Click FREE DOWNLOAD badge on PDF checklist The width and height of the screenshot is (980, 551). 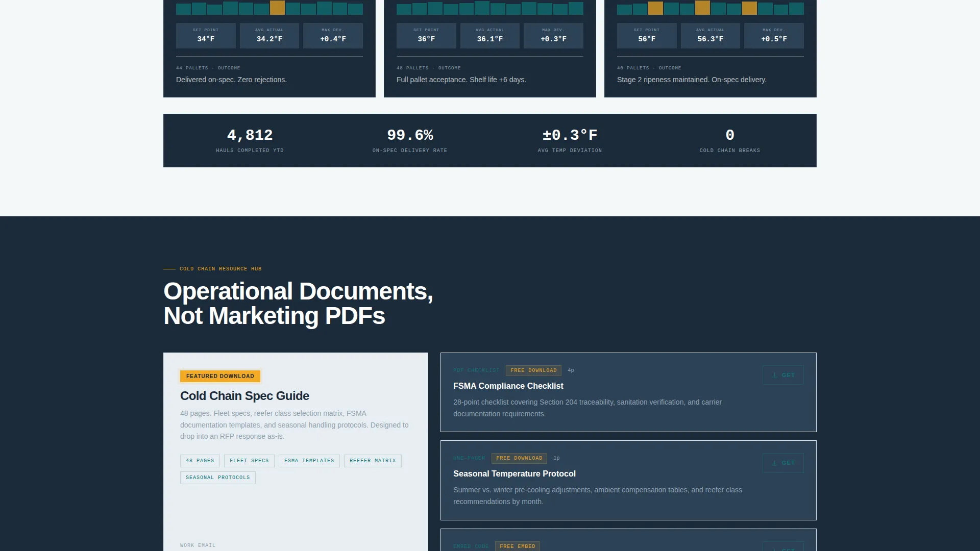533,370
